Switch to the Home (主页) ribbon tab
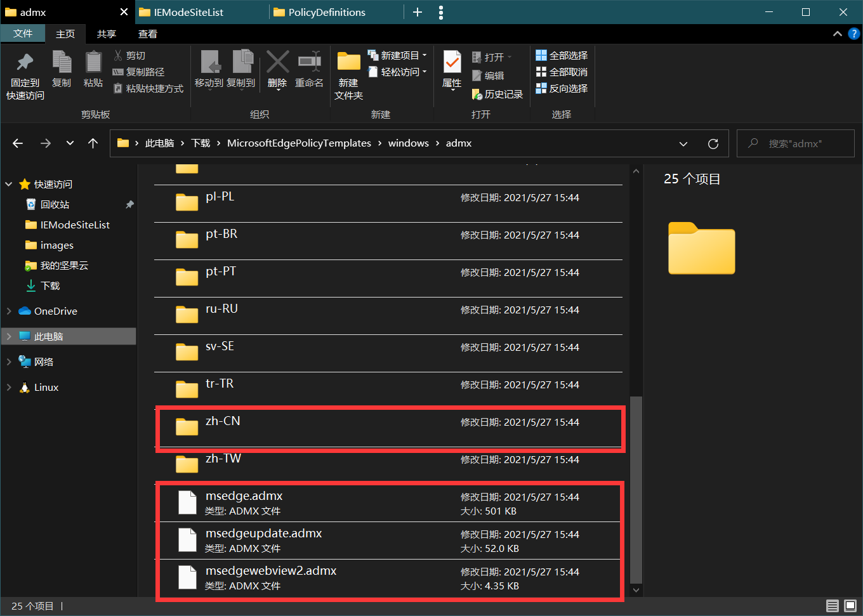Image resolution: width=863 pixels, height=616 pixels. tap(65, 34)
